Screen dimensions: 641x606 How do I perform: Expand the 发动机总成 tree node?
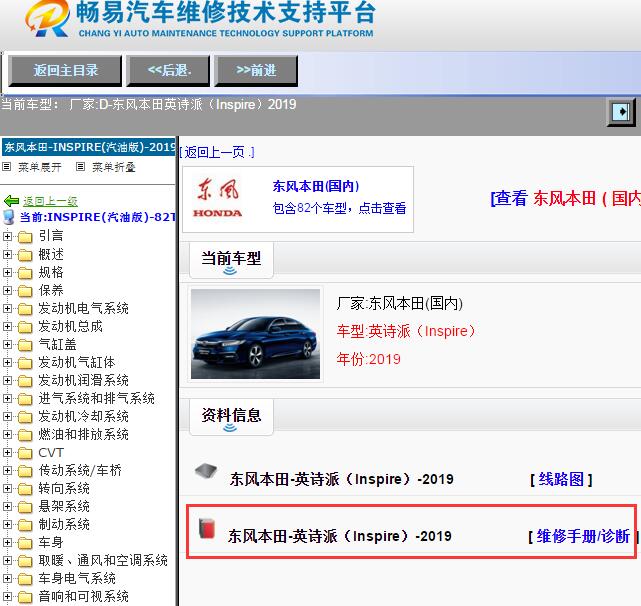point(7,326)
